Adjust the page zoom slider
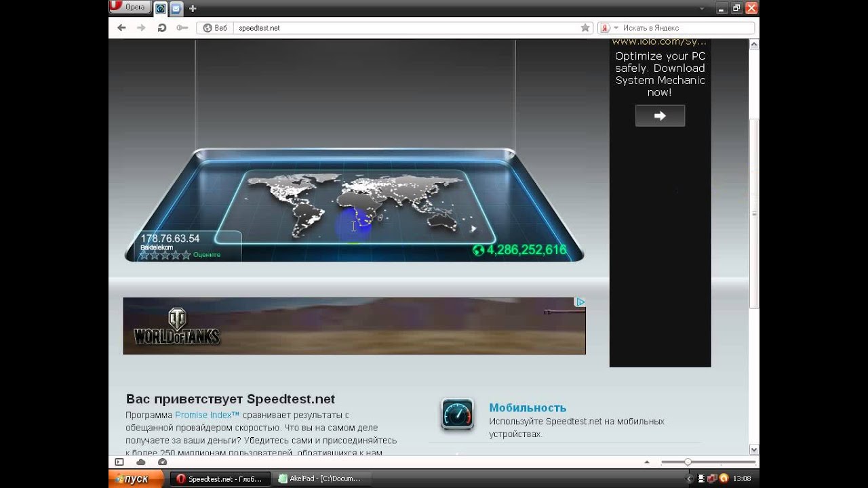 709,462
